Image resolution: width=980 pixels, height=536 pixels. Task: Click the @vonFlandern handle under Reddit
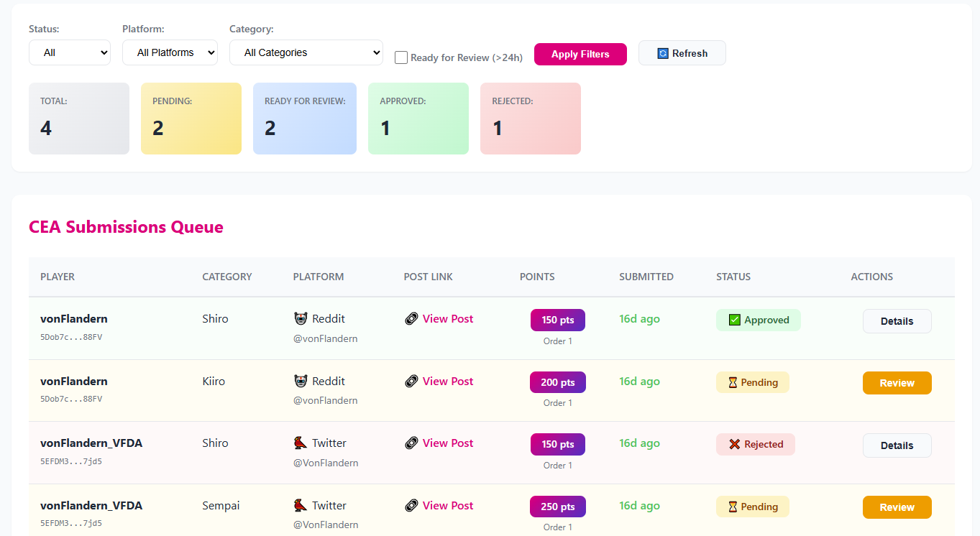(x=325, y=338)
